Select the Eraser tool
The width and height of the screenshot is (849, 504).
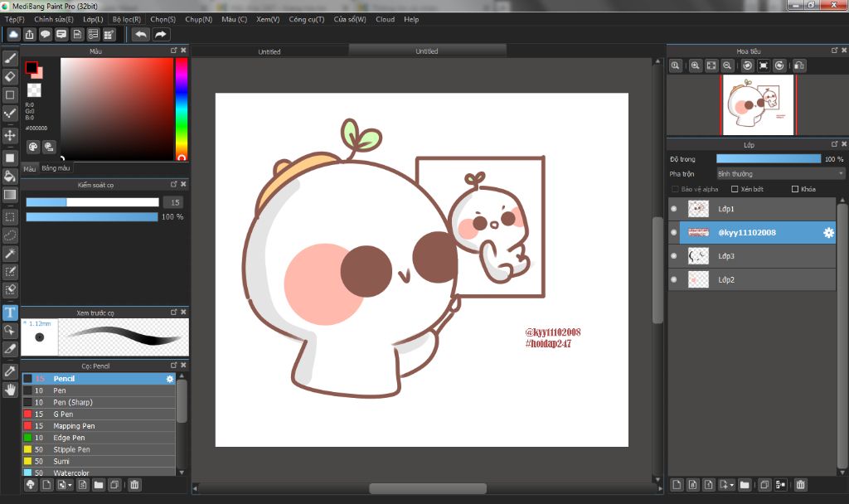(10, 77)
